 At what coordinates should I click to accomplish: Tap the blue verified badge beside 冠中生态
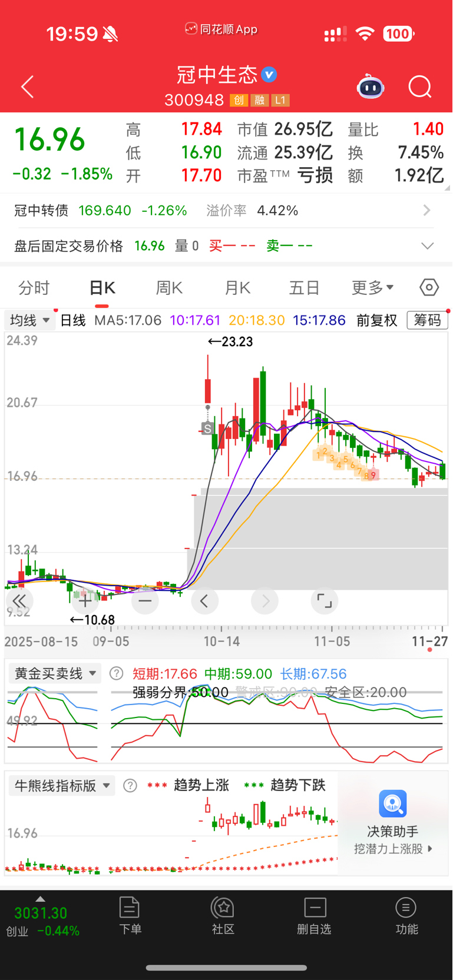click(269, 75)
